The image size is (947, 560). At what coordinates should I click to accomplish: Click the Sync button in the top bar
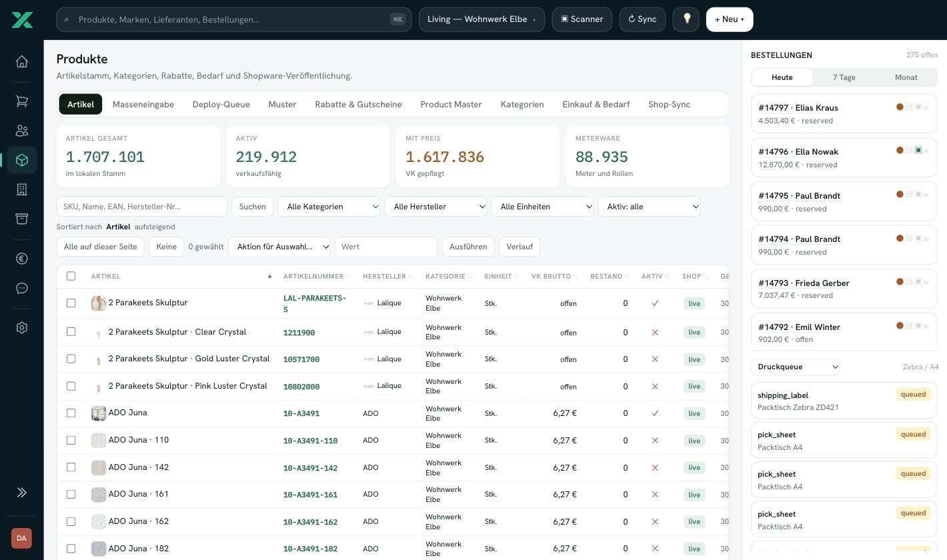point(643,19)
